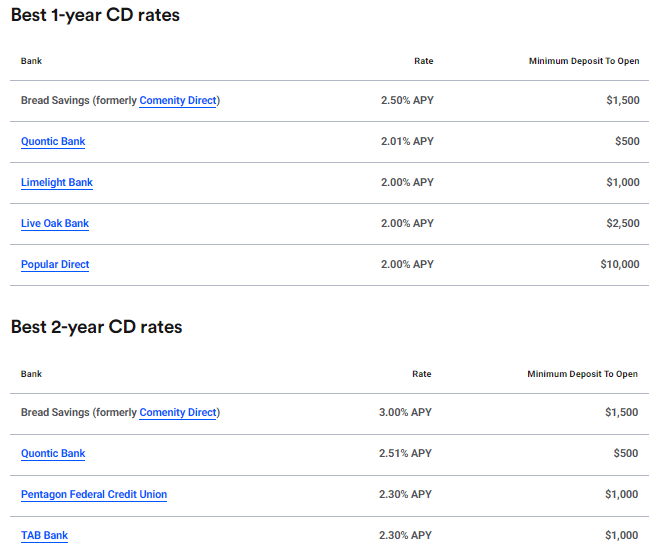Viewport: 649px width, 555px height.
Task: Click the Rate column header in 2-year table
Action: coord(421,374)
